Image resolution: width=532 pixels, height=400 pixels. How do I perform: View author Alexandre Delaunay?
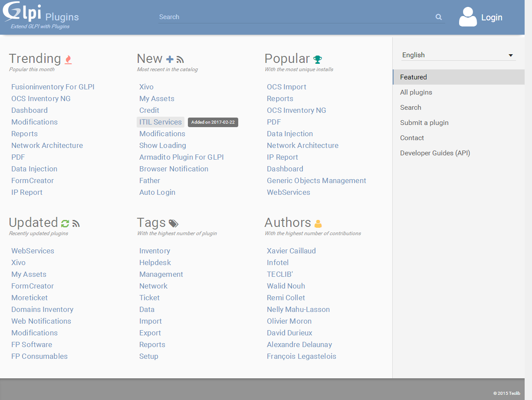[x=299, y=344]
